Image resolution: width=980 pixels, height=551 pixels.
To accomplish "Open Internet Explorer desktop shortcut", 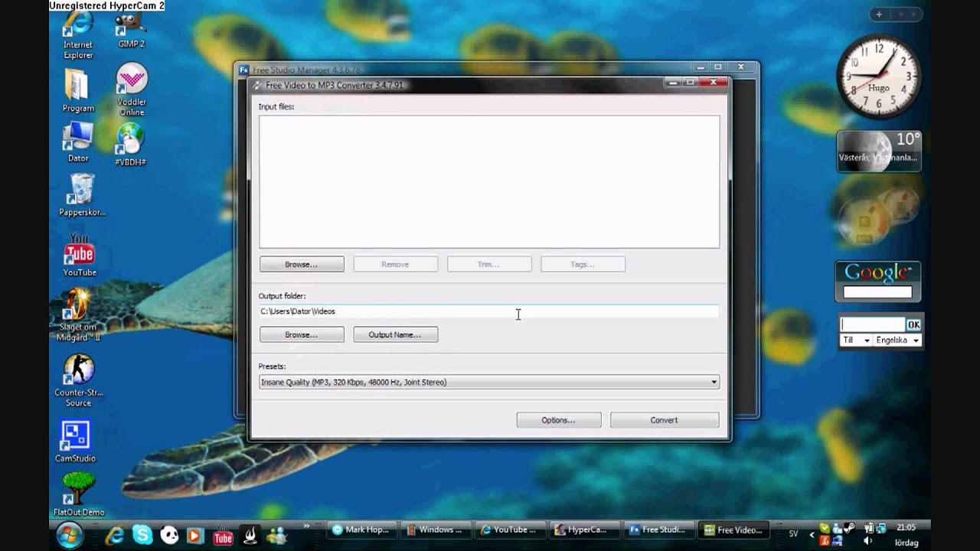I will tap(78, 34).
